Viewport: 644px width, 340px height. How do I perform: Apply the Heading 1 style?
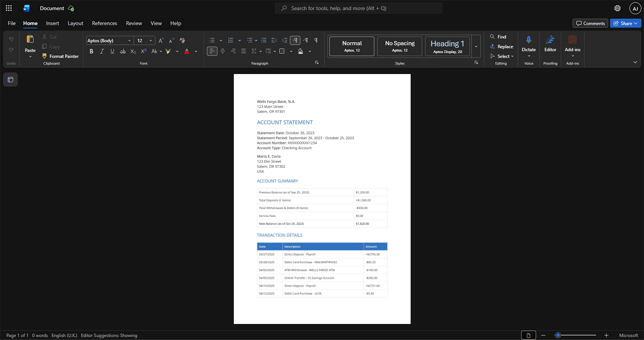pyautogui.click(x=447, y=46)
